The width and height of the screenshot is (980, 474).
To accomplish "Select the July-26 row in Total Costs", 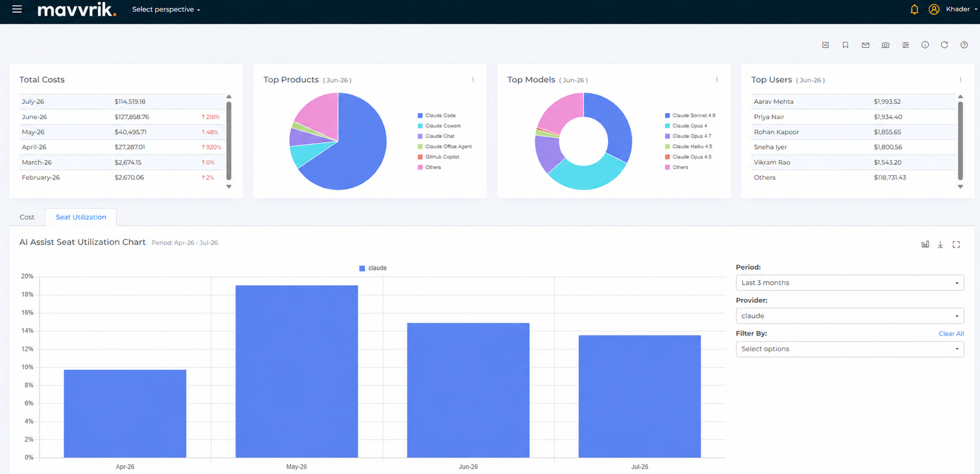I will tap(122, 102).
